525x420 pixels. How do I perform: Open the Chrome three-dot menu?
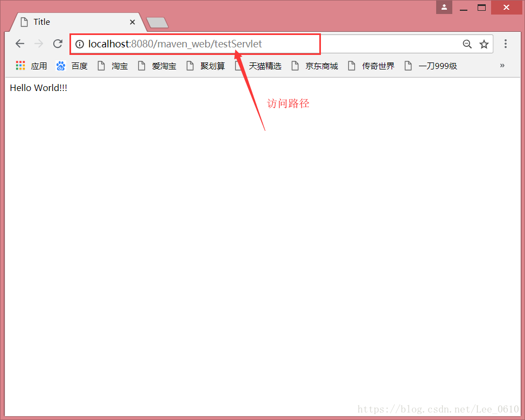click(506, 44)
